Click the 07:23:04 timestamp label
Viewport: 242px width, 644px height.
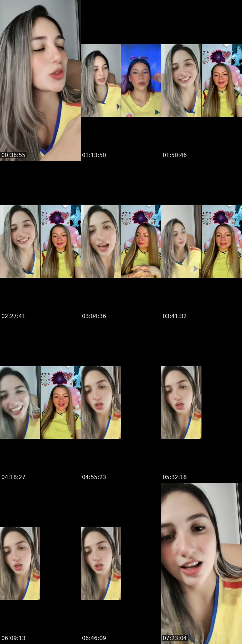coord(175,638)
